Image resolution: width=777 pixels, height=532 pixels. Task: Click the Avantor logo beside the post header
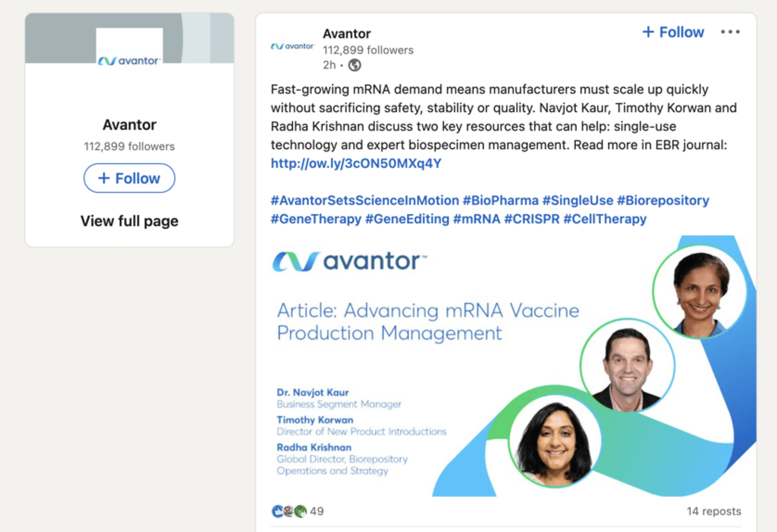[x=293, y=46]
